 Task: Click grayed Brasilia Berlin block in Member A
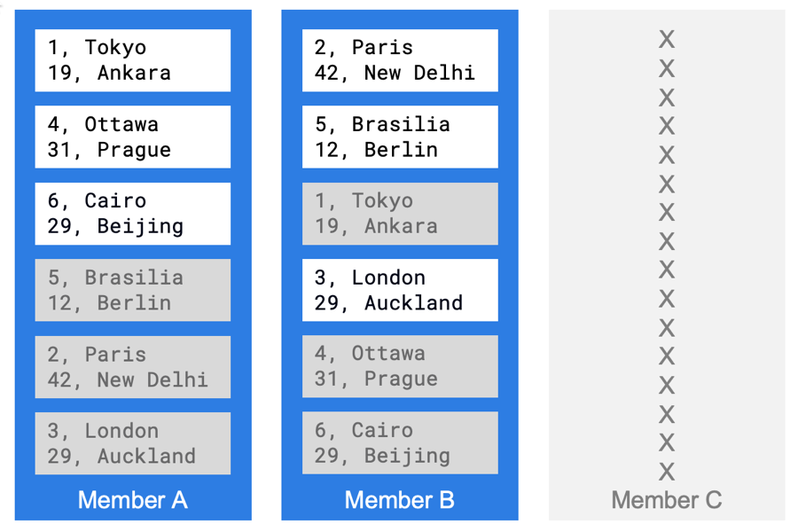(x=132, y=290)
